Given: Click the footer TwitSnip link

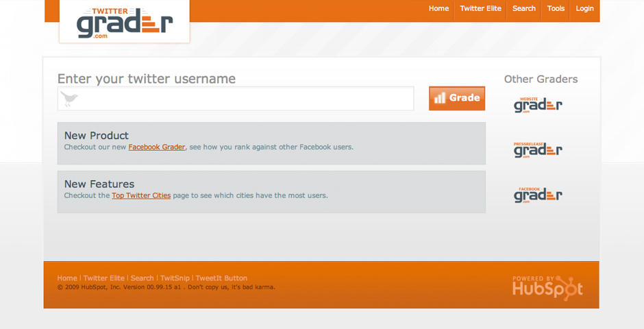Looking at the screenshot, I should [x=175, y=278].
